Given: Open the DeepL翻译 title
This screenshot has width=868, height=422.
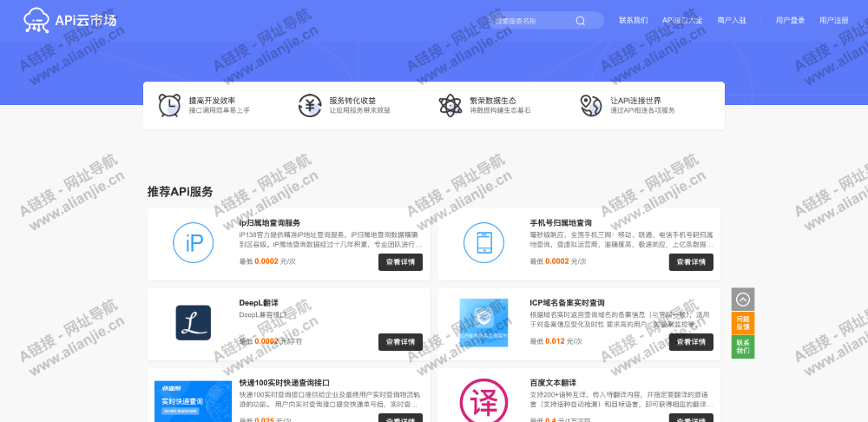Looking at the screenshot, I should tap(259, 303).
